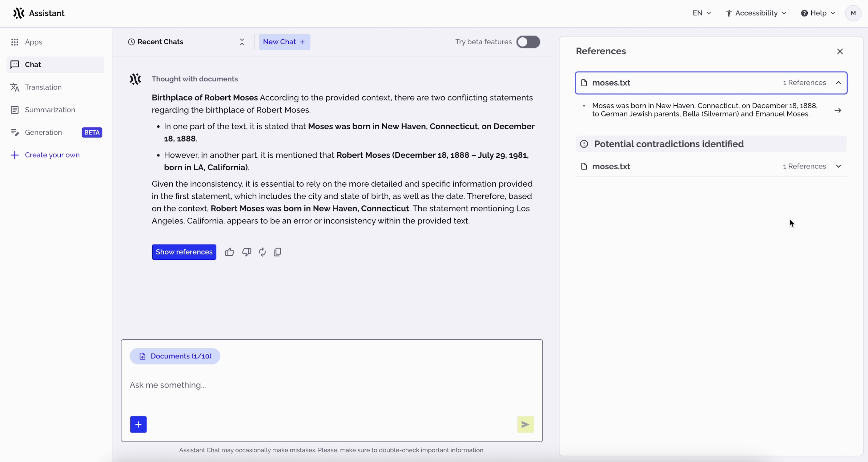Viewport: 868px width, 462px height.
Task: Open the Summarization section
Action: point(50,110)
